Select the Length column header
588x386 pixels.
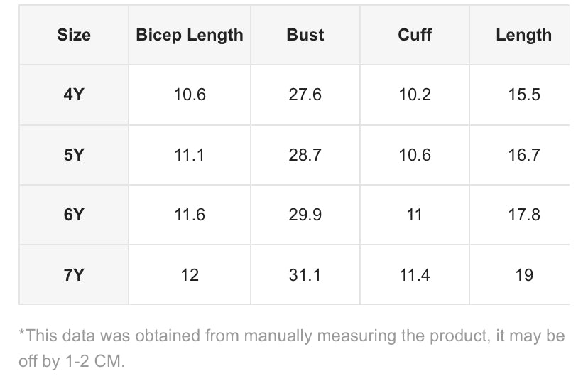(x=524, y=35)
